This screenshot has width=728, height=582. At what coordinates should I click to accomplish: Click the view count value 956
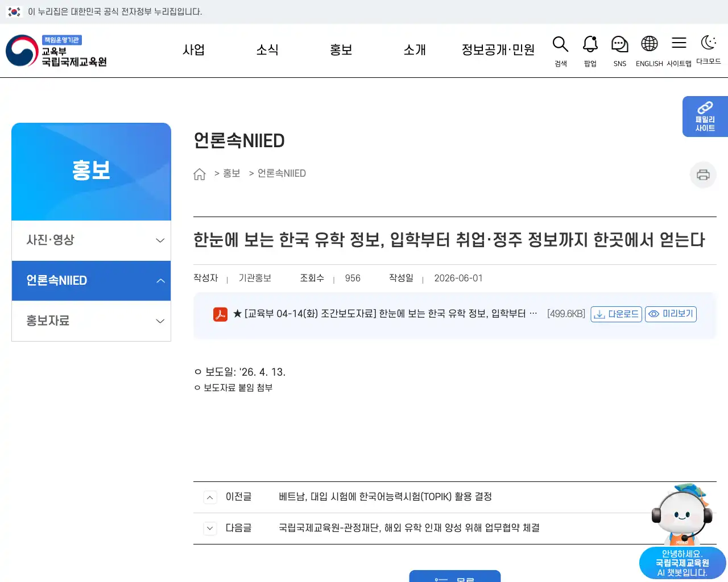[x=353, y=278]
